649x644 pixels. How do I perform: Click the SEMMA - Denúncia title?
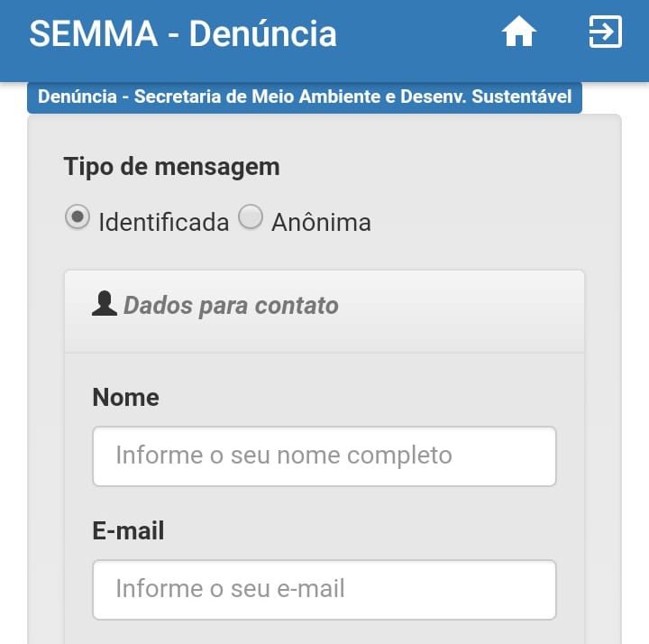(x=183, y=33)
